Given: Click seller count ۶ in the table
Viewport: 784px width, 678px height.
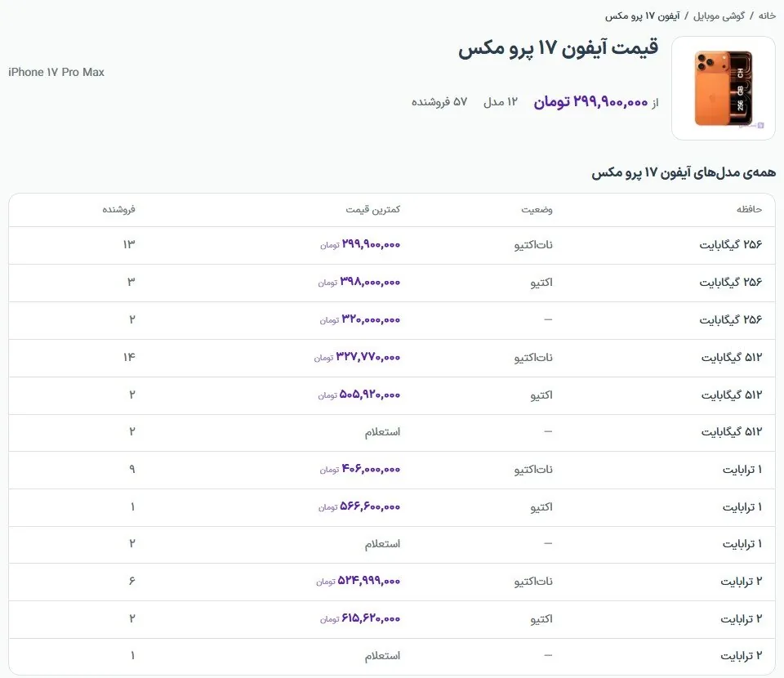Looking at the screenshot, I should point(132,581).
